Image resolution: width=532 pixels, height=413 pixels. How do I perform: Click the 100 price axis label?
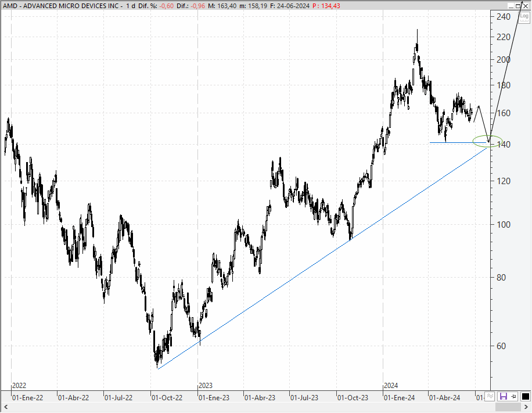(x=503, y=225)
